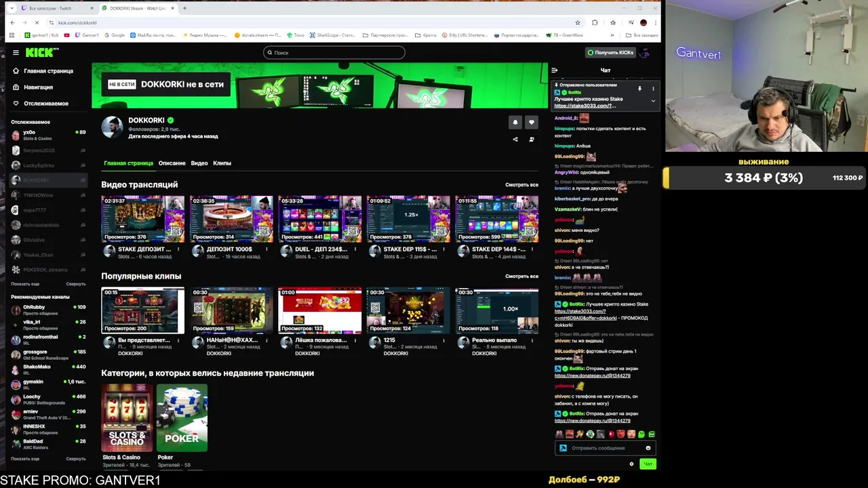Viewport: 868px width, 488px height.
Task: Switch to the Видео tab
Action: point(199,163)
